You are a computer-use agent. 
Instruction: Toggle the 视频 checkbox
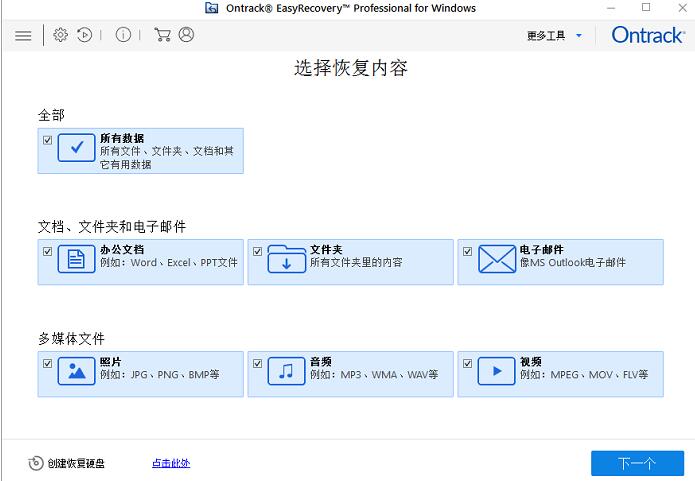click(x=468, y=364)
